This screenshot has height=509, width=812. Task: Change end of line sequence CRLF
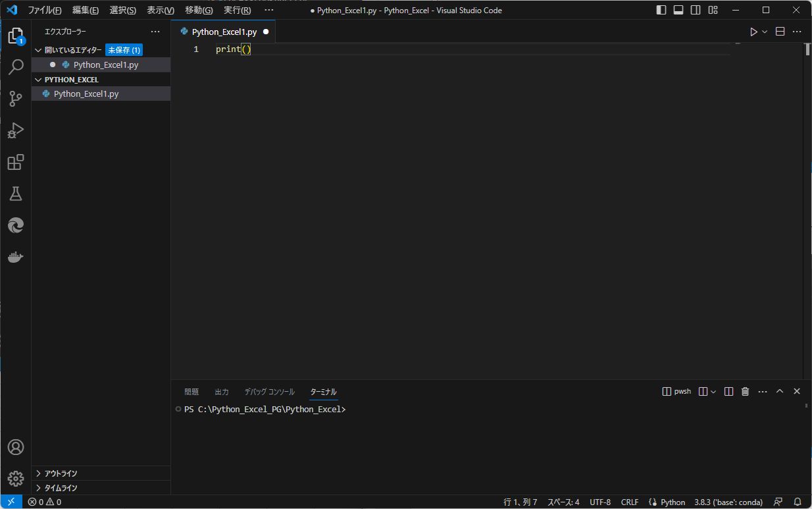click(x=630, y=502)
